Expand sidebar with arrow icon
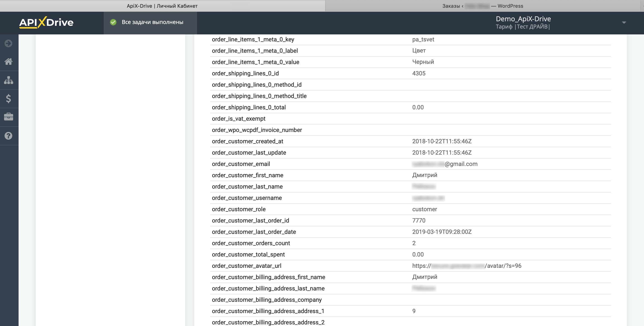644x326 pixels. click(9, 43)
